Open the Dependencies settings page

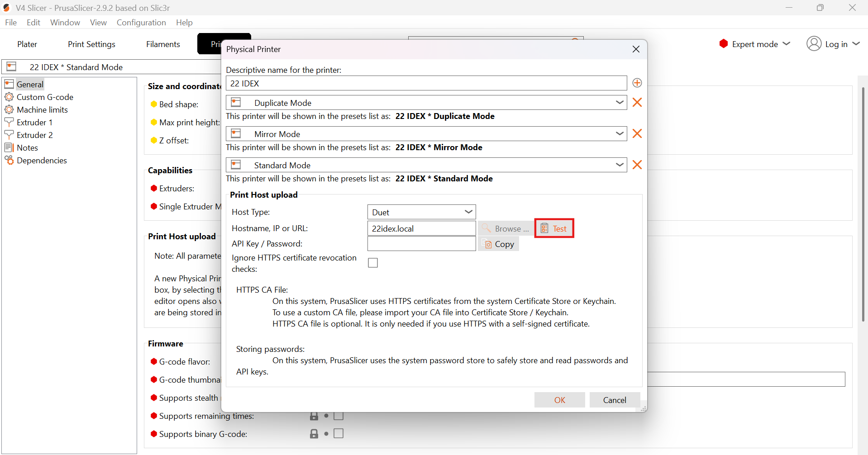42,160
